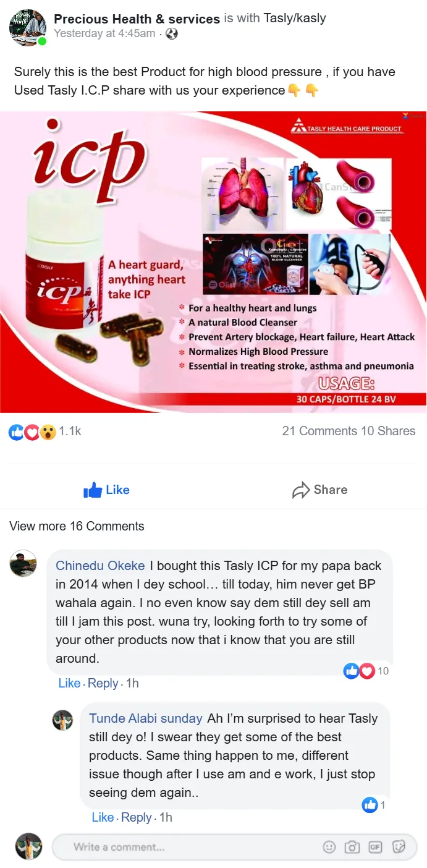Open the sticker icon in comment box
427x868 pixels.
click(399, 847)
